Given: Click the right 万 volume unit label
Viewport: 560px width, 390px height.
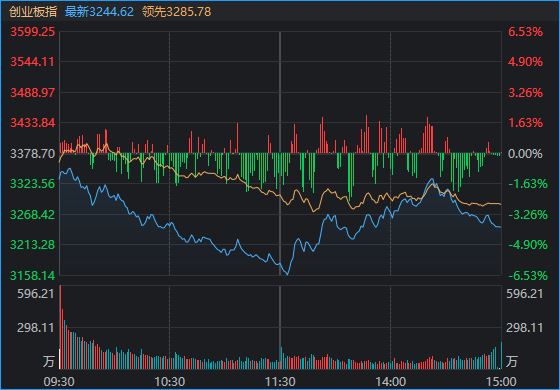Looking at the screenshot, I should pyautogui.click(x=511, y=361).
